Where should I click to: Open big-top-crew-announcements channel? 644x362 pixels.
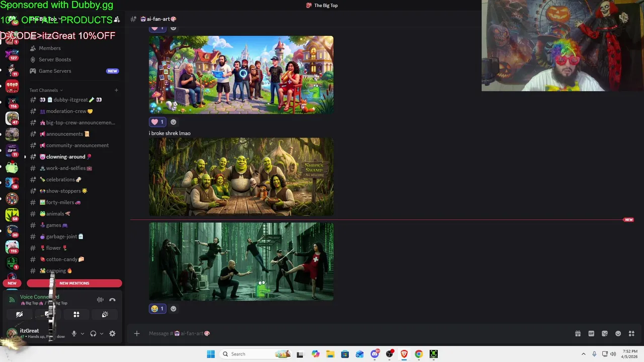[x=74, y=123]
